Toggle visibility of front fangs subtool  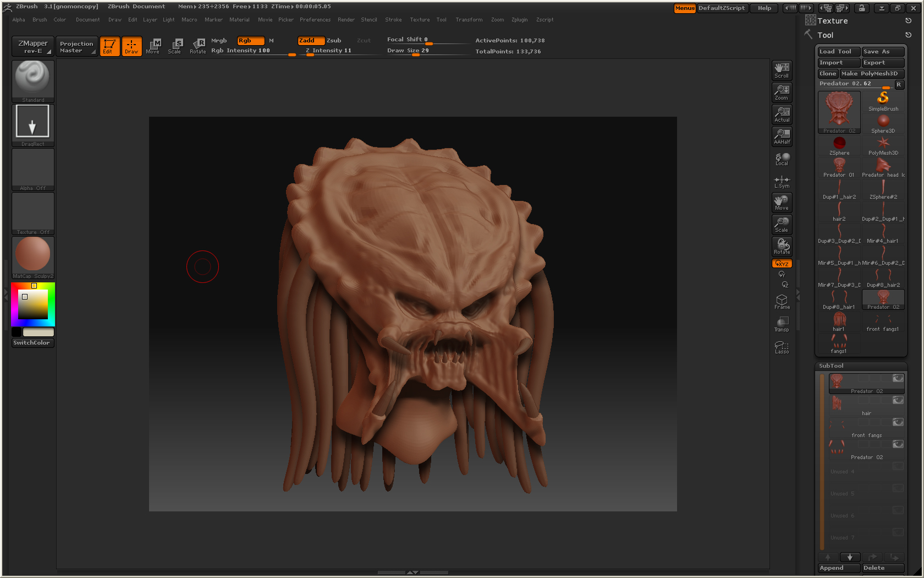coord(898,422)
